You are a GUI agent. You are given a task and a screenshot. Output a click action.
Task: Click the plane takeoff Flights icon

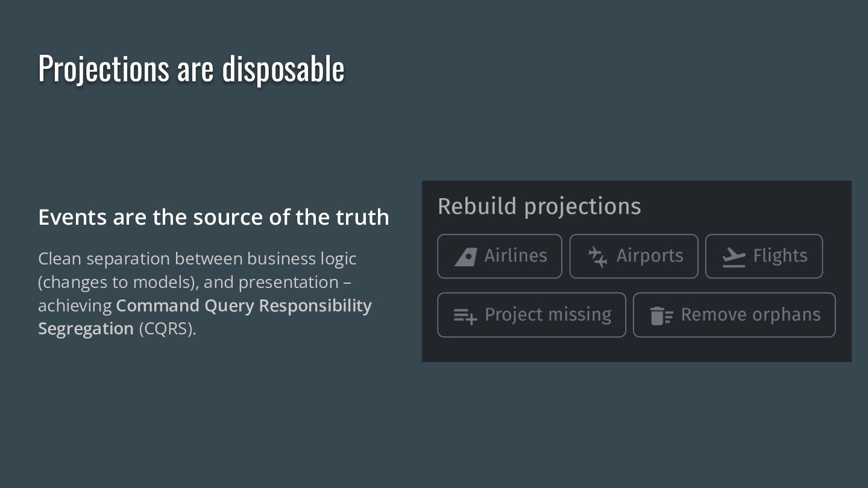pyautogui.click(x=734, y=257)
